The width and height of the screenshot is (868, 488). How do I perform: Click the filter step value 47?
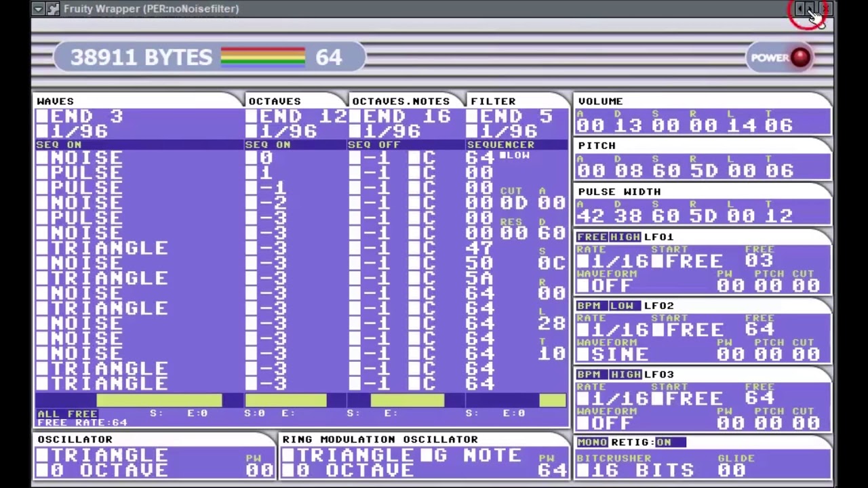tap(479, 248)
